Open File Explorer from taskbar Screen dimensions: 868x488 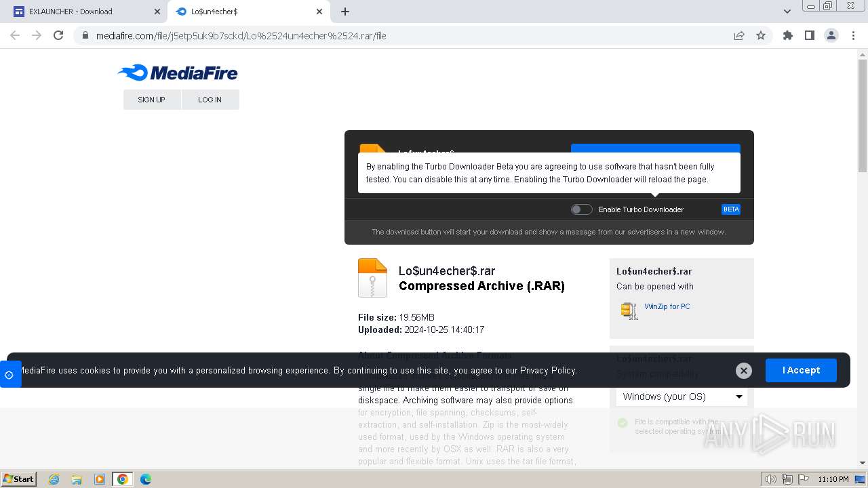point(77,479)
